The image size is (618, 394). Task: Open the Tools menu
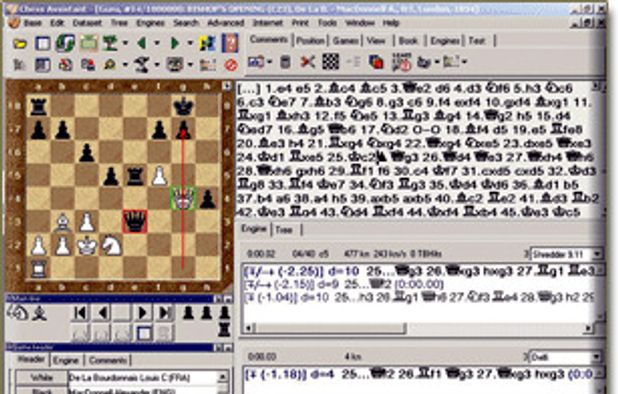327,23
